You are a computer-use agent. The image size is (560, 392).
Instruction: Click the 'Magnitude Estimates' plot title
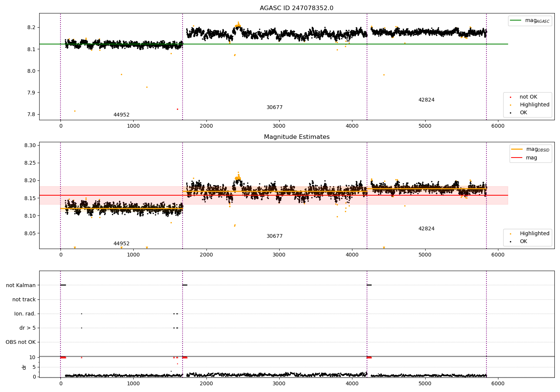[x=296, y=137]
